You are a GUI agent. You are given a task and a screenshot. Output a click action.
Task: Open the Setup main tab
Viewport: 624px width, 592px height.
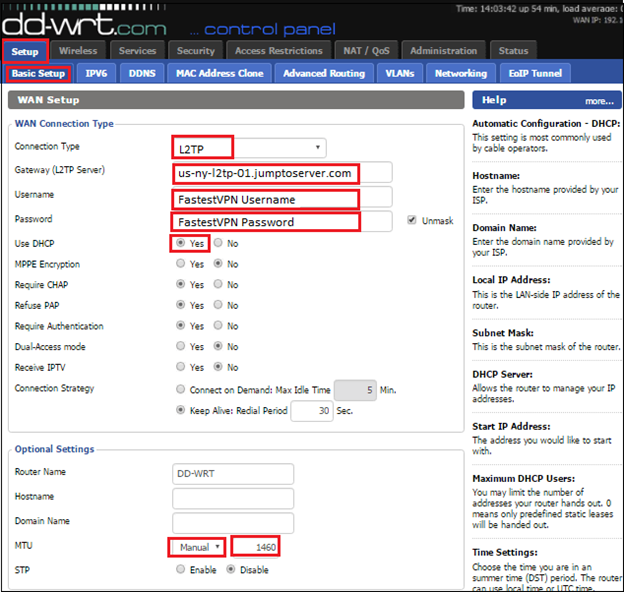[x=25, y=51]
